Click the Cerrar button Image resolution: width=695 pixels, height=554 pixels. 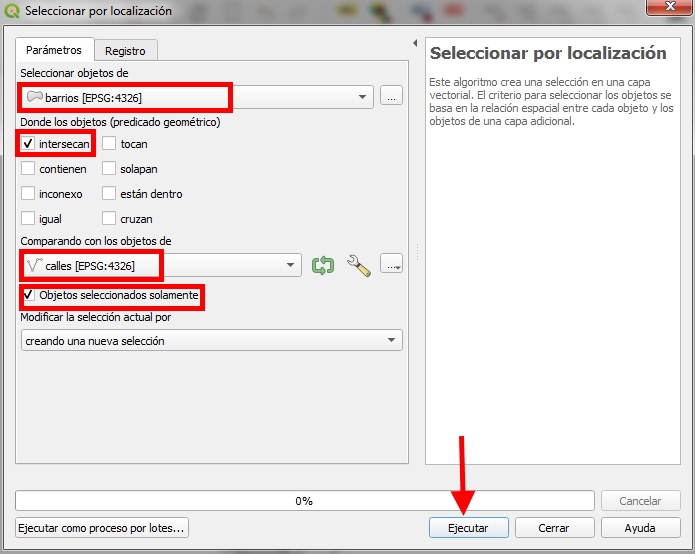[554, 528]
